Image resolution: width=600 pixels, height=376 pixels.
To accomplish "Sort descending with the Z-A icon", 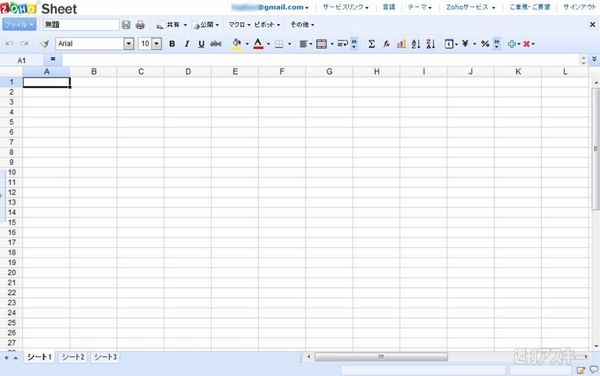I will [430, 44].
